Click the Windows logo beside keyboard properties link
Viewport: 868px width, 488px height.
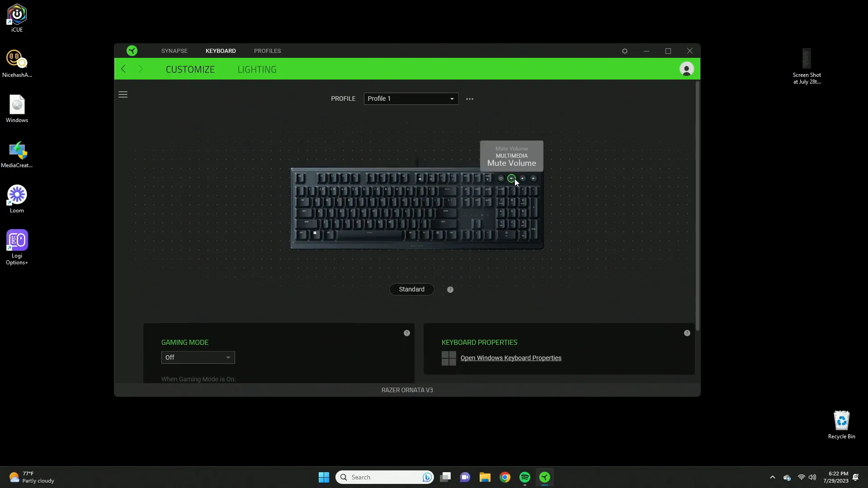(448, 358)
